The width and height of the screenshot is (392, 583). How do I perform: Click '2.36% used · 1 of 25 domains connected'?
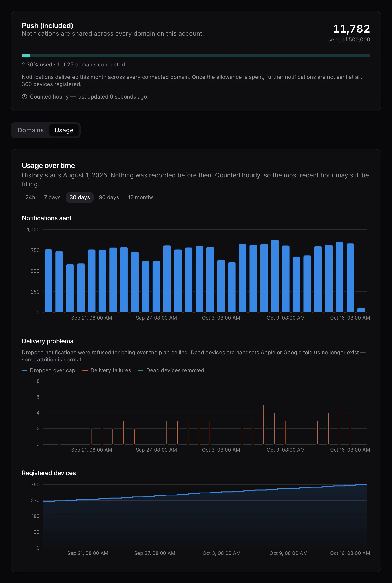[73, 65]
